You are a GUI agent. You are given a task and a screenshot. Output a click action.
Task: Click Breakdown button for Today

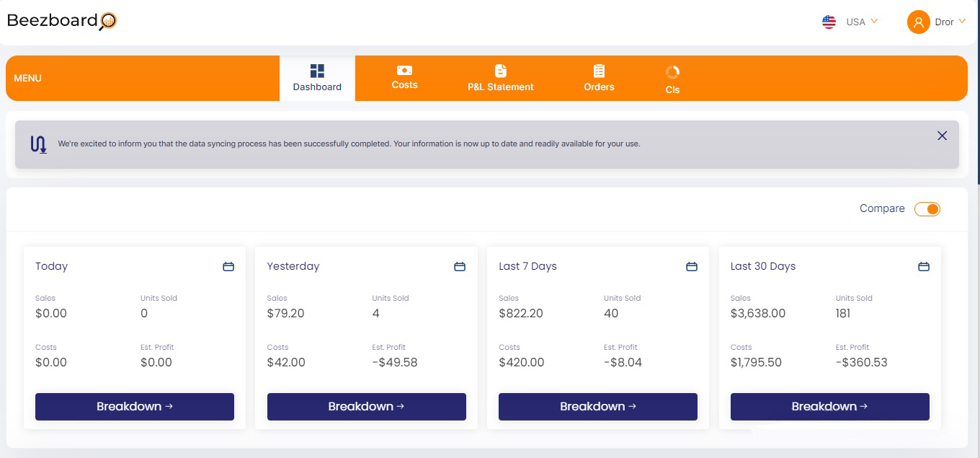click(x=135, y=407)
